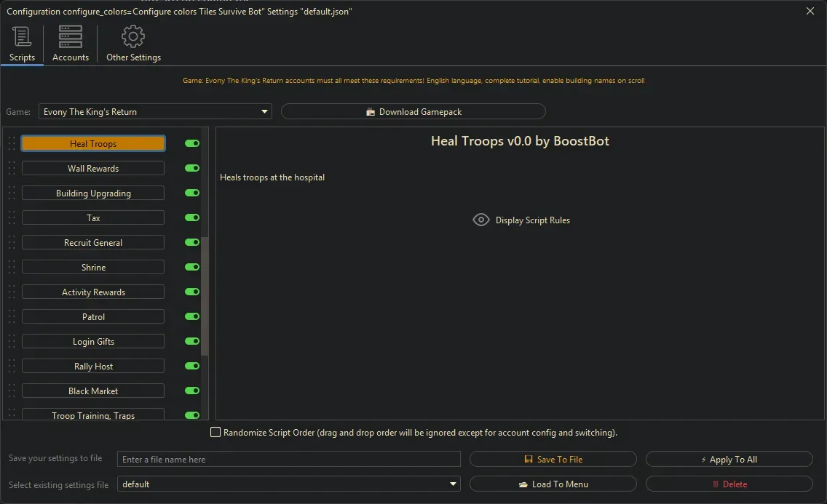The image size is (827, 504).
Task: Toggle off the Rally Host script
Action: pyautogui.click(x=192, y=367)
